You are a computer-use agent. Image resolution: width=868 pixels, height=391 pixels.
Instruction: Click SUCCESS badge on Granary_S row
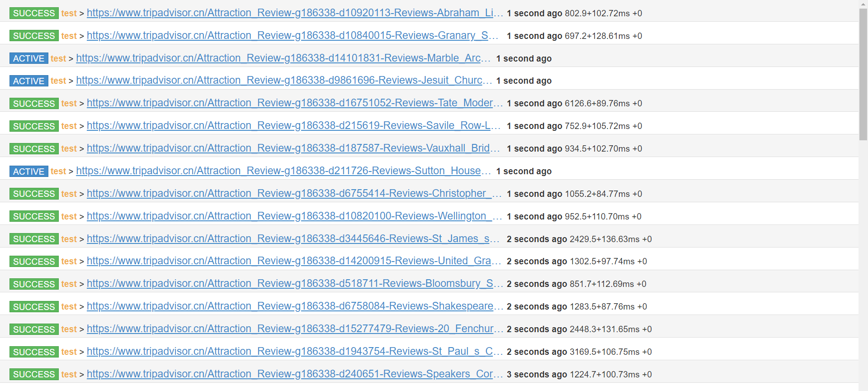tap(34, 36)
